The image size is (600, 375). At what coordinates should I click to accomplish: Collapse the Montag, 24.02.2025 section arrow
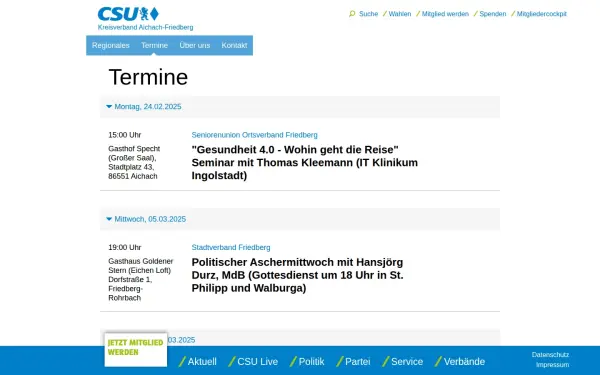pos(109,106)
